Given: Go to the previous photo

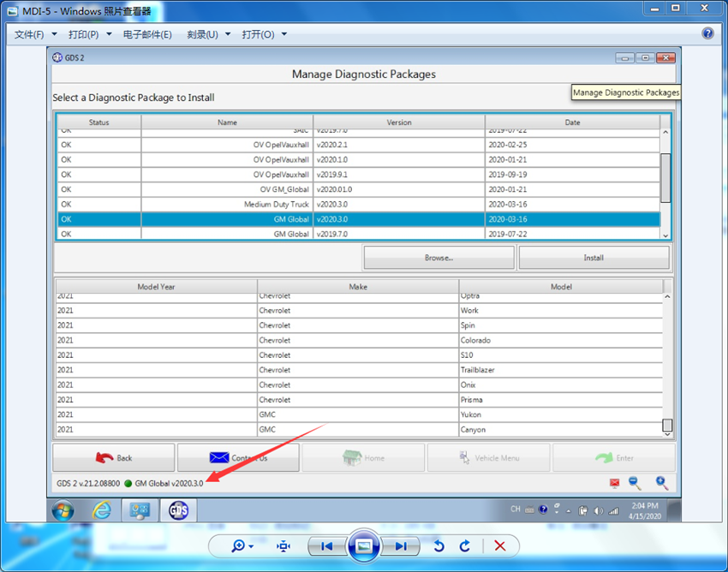Looking at the screenshot, I should tap(327, 546).
